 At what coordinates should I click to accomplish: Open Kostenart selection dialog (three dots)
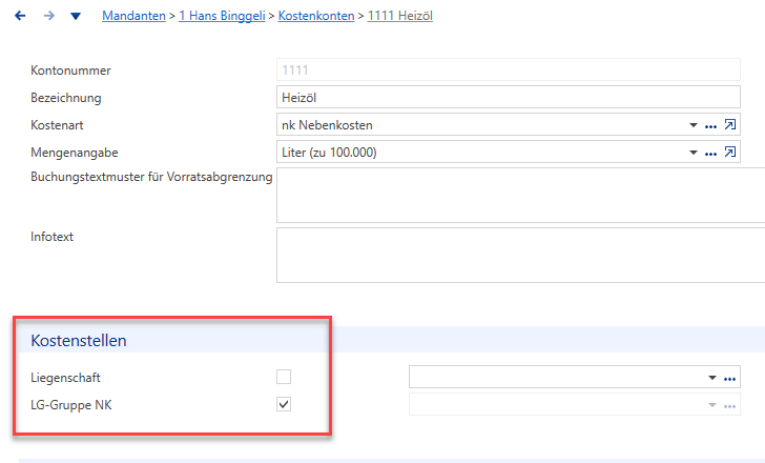click(x=711, y=126)
